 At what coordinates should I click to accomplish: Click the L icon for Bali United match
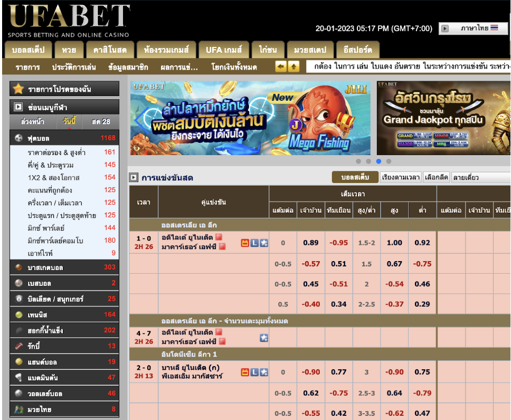pyautogui.click(x=254, y=372)
